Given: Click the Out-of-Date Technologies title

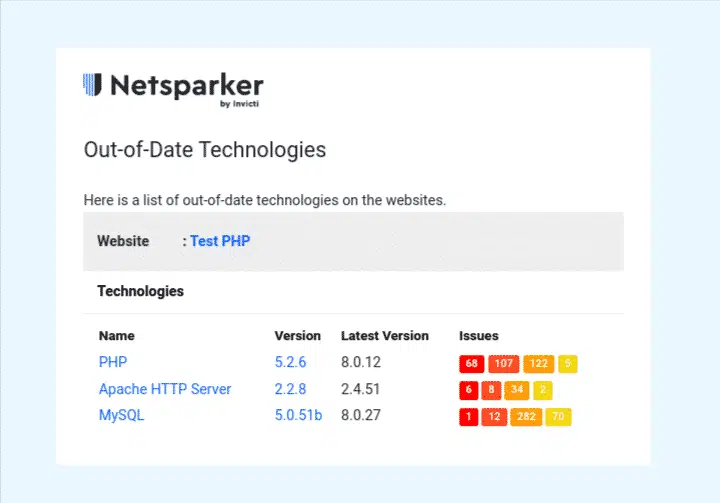Looking at the screenshot, I should [x=205, y=150].
